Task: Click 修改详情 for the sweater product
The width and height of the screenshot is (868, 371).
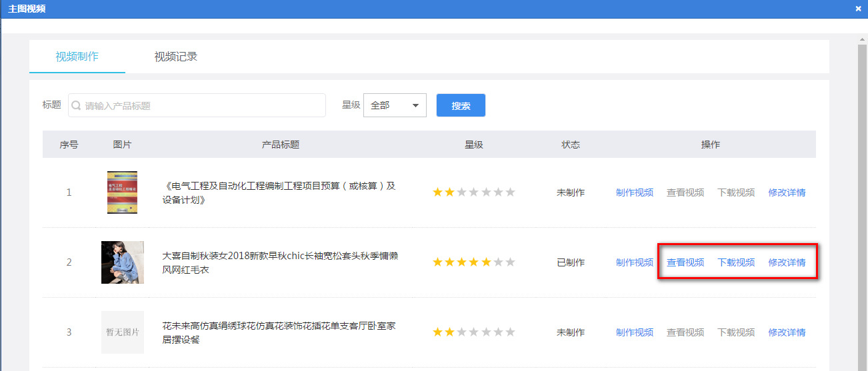Action: point(787,262)
